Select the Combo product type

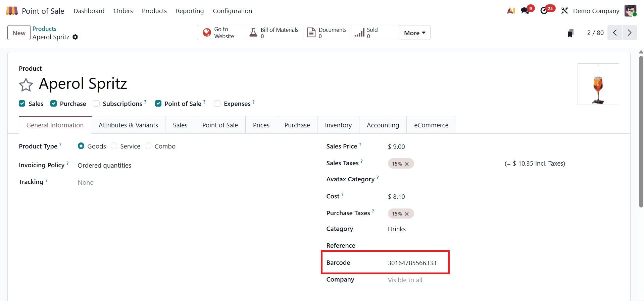148,146
